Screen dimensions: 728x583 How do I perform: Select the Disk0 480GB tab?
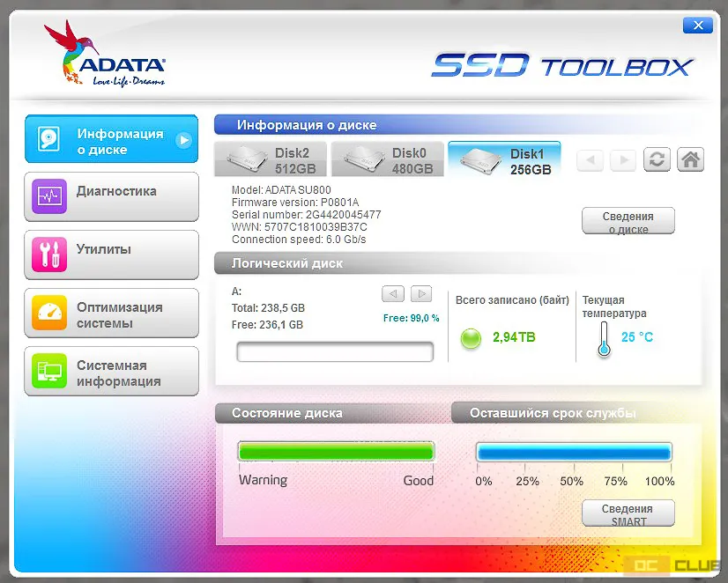coord(388,159)
